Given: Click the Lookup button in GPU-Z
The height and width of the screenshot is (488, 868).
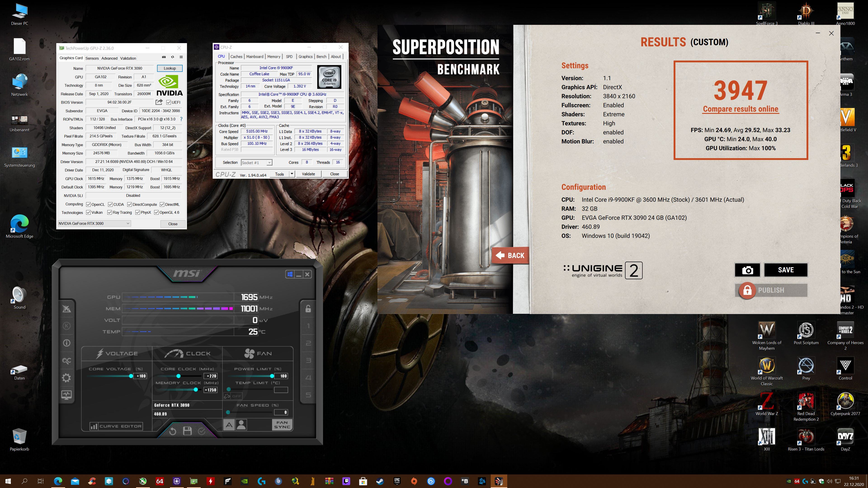Looking at the screenshot, I should 170,68.
